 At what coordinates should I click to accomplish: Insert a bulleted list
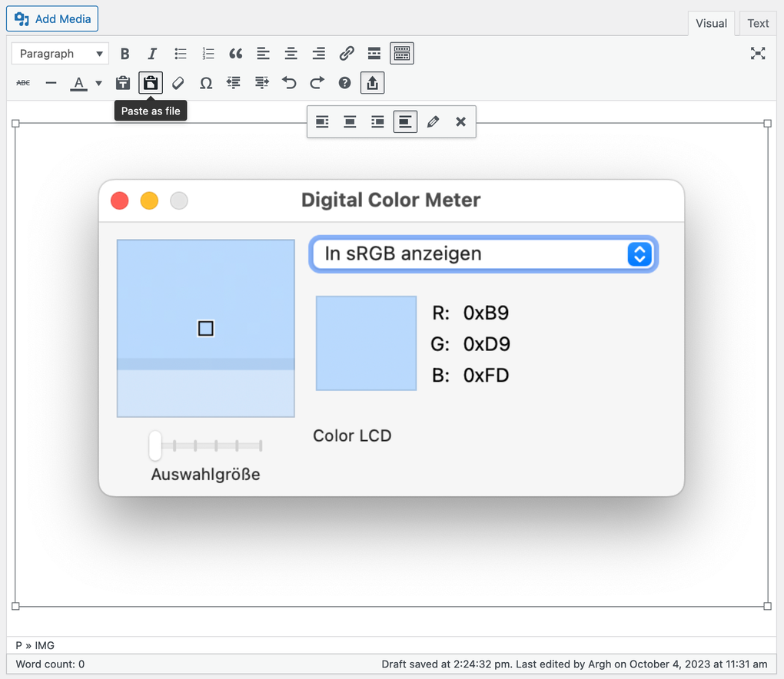[181, 54]
